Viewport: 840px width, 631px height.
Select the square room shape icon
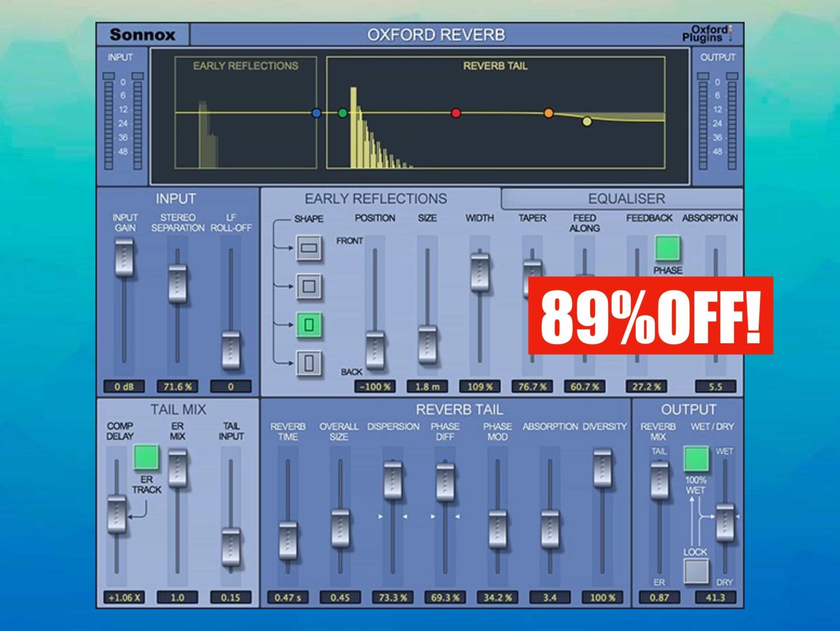309,286
